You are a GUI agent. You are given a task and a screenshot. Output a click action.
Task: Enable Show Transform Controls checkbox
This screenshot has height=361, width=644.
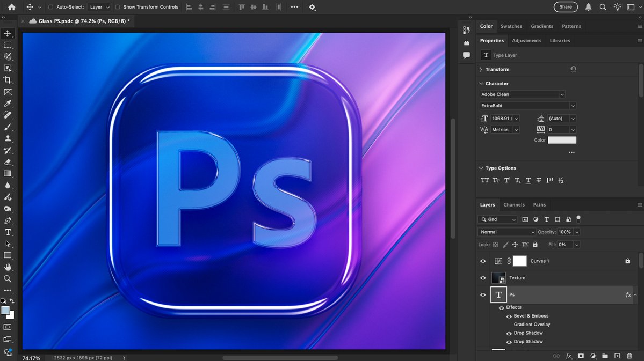[x=118, y=7]
